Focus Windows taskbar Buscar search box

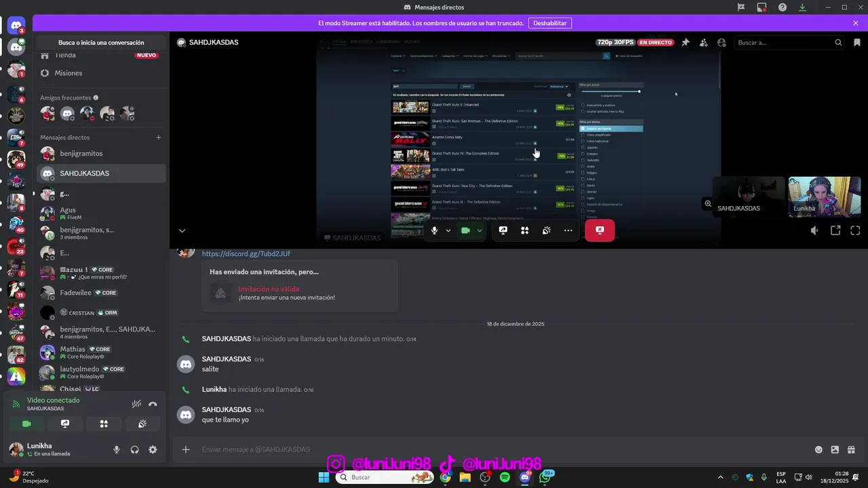(384, 477)
